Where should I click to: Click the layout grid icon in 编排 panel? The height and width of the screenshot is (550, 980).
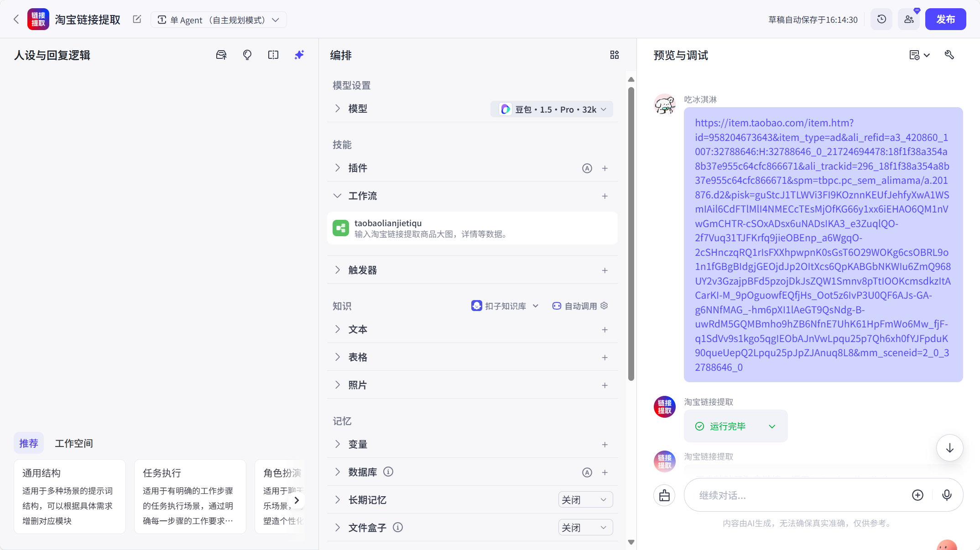click(614, 55)
